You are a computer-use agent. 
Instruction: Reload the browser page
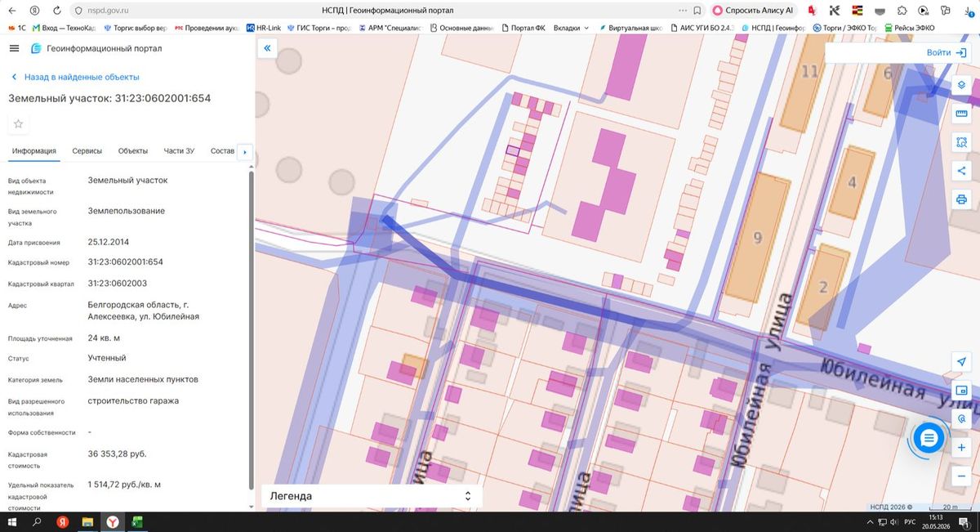(56, 11)
